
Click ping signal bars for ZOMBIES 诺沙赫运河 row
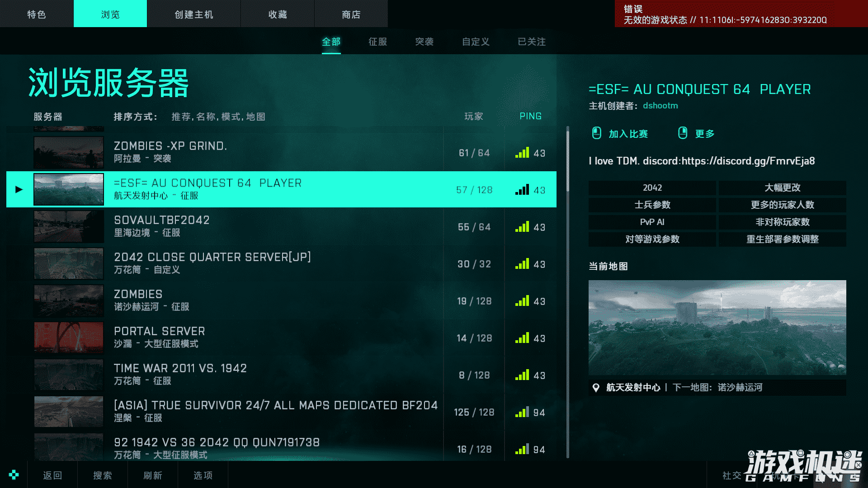pyautogui.click(x=522, y=301)
